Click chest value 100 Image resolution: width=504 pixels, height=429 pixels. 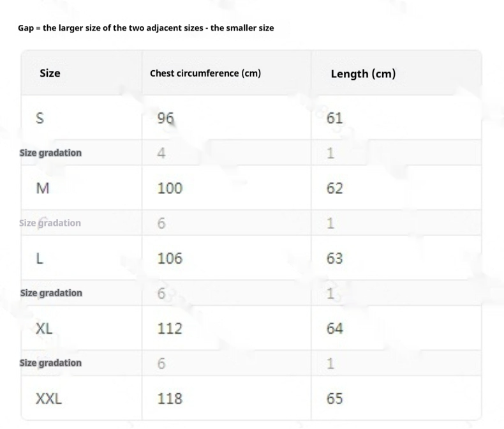170,188
